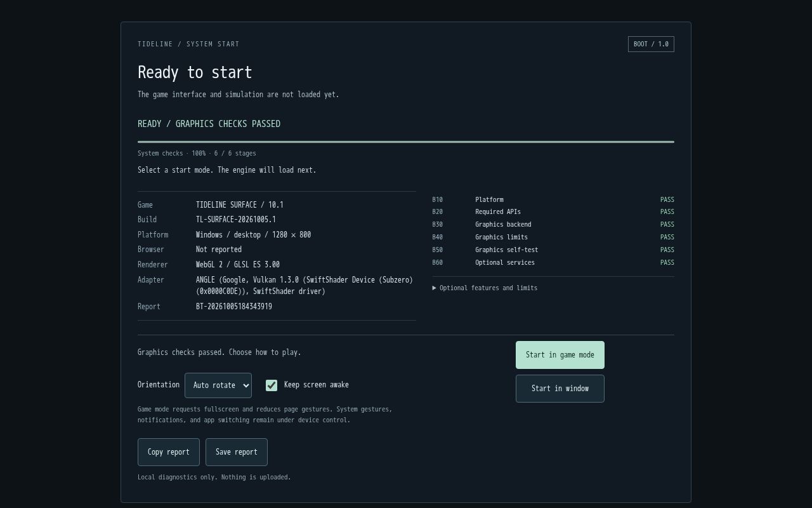
Task: Click TIDELINE SURFACE / 10.1 game value
Action: pyautogui.click(x=240, y=205)
